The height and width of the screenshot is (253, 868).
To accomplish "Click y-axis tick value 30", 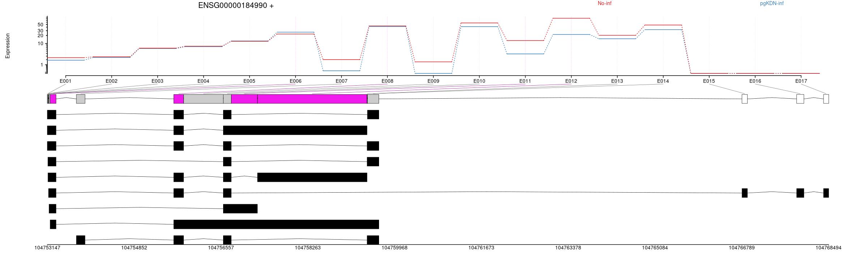I will tap(41, 31).
